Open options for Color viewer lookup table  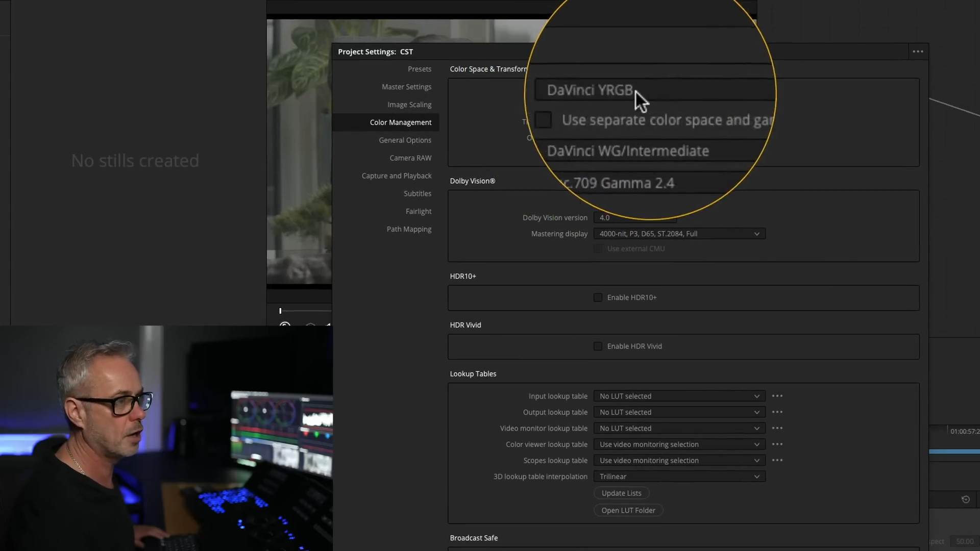click(x=777, y=444)
